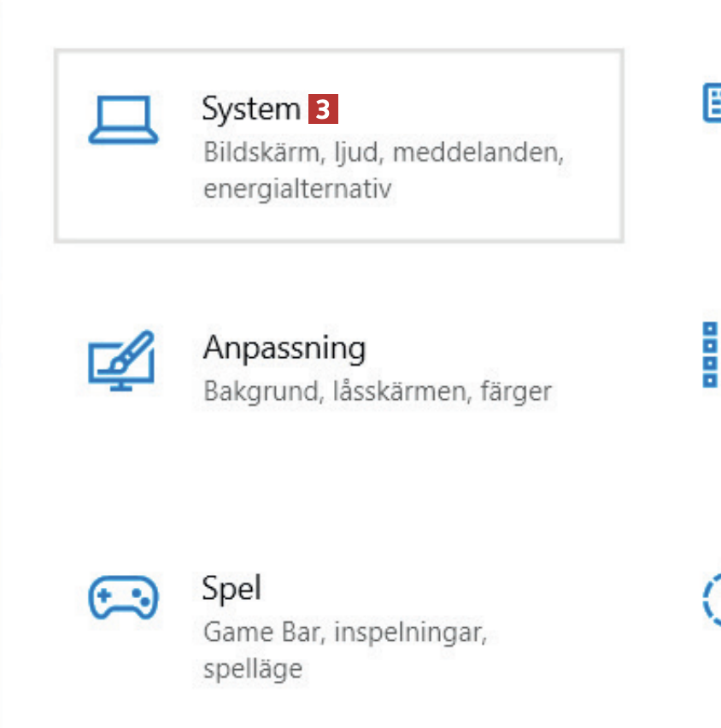Open the Anpassning settings heading
The width and height of the screenshot is (721, 728).
(284, 348)
